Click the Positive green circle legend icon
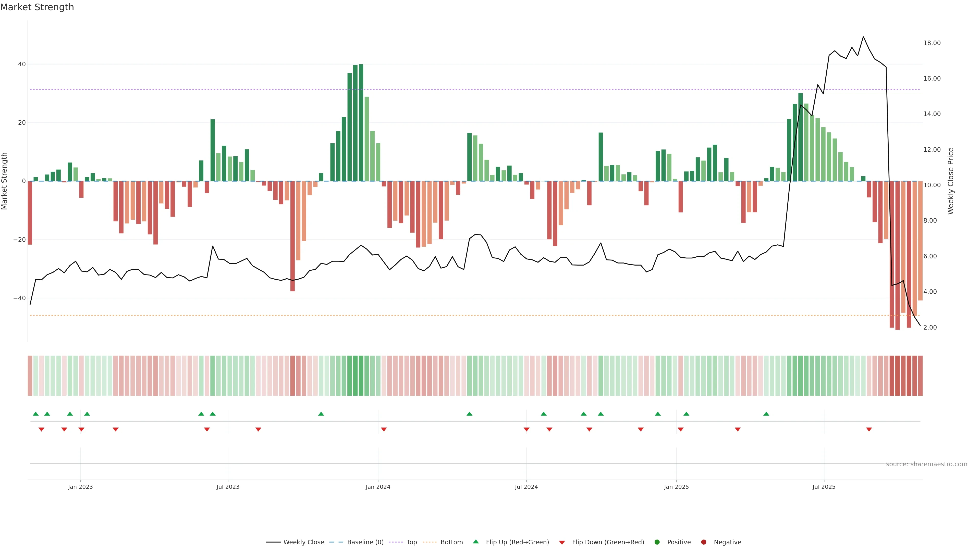Screen dimensions: 980x551 click(657, 542)
